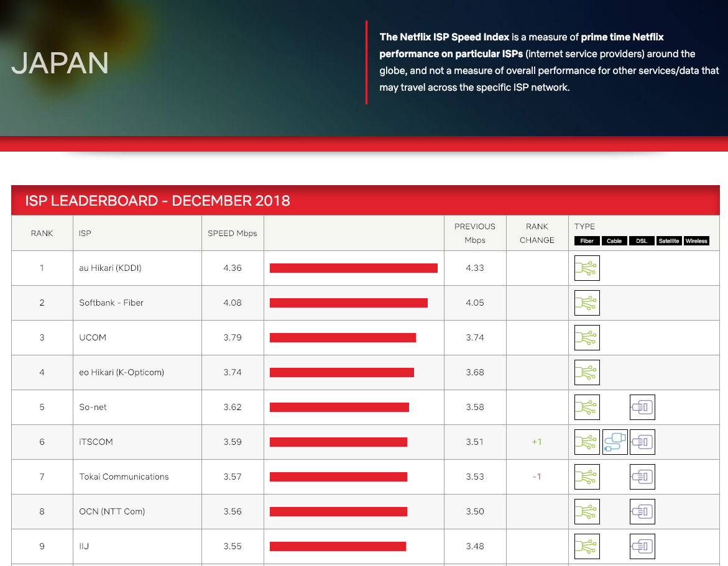Image resolution: width=728 pixels, height=566 pixels.
Task: Click the DSL icon in Tokai Communications row
Action: (x=642, y=477)
